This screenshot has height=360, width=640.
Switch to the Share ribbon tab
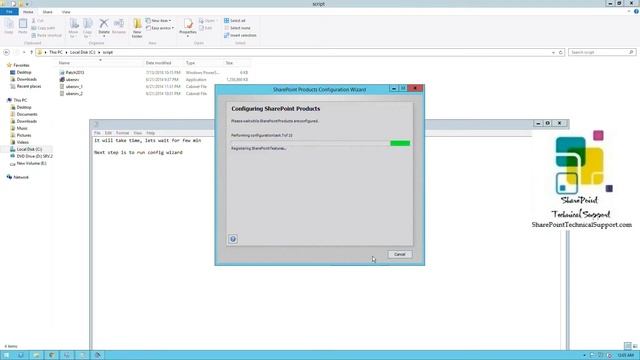pyautogui.click(x=47, y=12)
